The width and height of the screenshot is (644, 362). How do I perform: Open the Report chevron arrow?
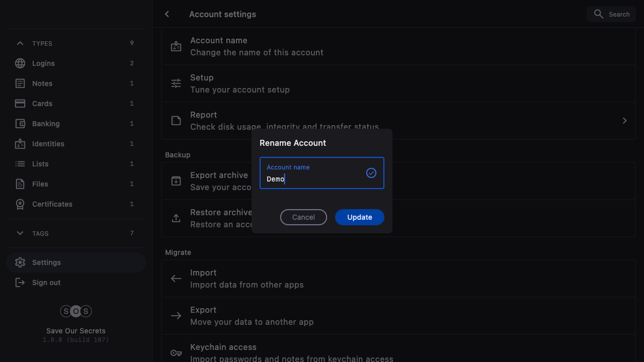(624, 121)
